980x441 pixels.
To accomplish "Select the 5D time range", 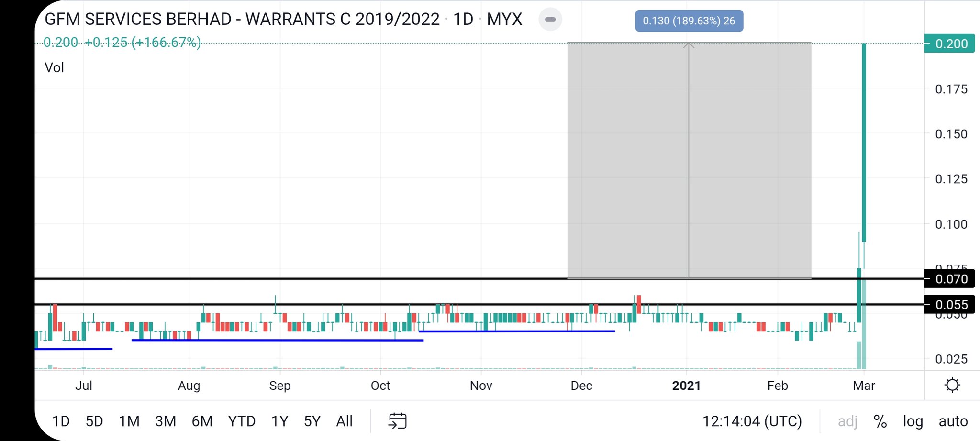I will click(94, 421).
